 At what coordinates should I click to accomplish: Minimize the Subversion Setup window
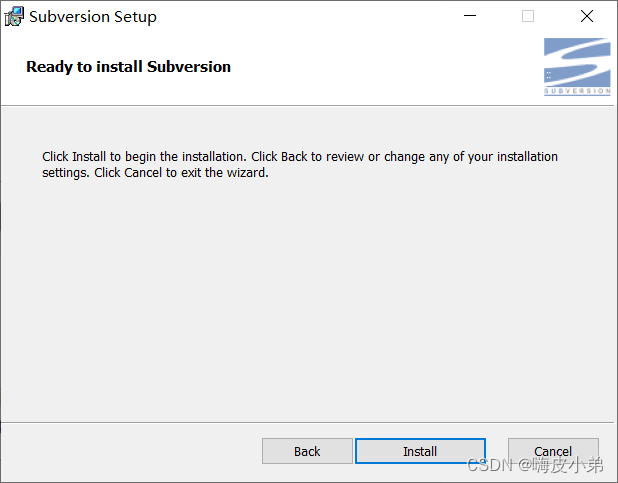click(469, 17)
